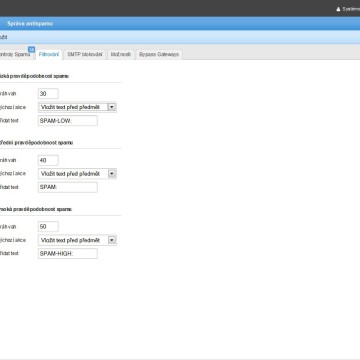The width and height of the screenshot is (360, 360).
Task: Click the medium spam probability section heading
Action: pyautogui.click(x=36, y=143)
